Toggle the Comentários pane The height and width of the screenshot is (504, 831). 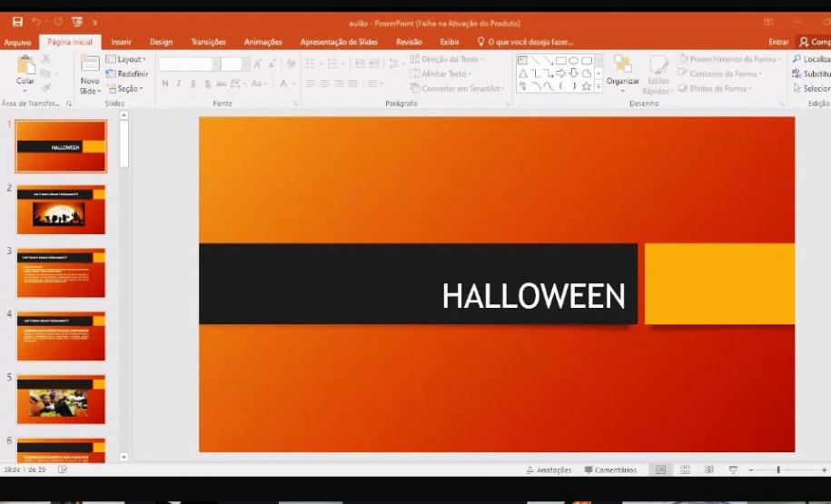pos(610,470)
